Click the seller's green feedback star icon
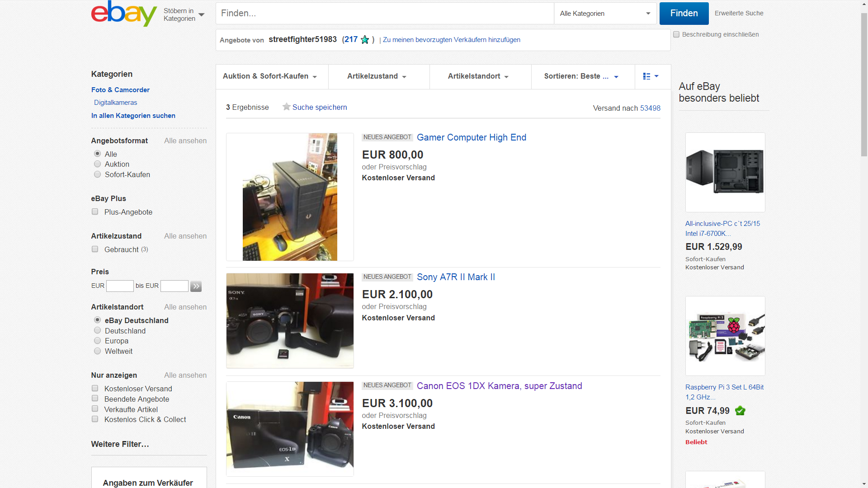Image resolution: width=868 pixels, height=488 pixels. point(365,40)
